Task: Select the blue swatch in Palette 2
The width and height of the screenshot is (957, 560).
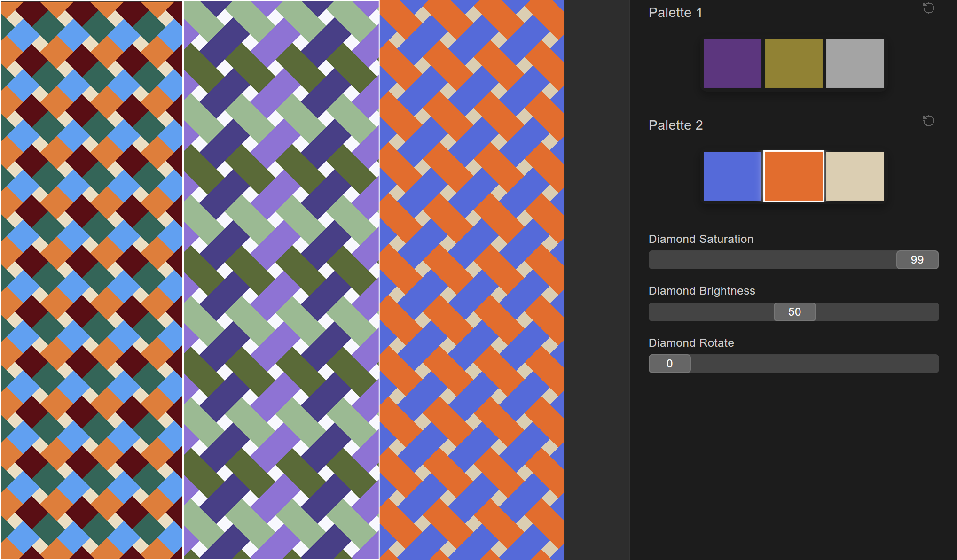Action: pyautogui.click(x=732, y=176)
